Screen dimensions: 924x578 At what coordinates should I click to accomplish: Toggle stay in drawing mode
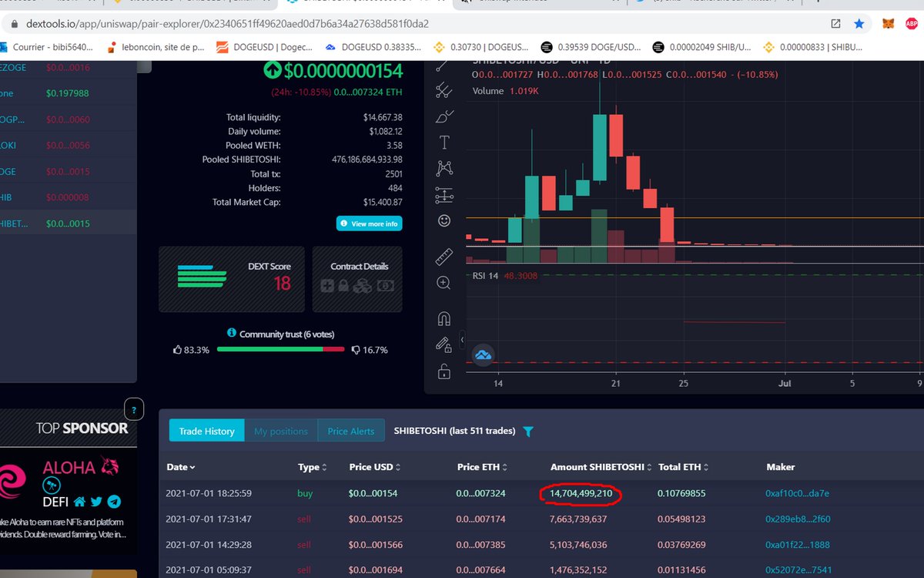[x=444, y=344]
